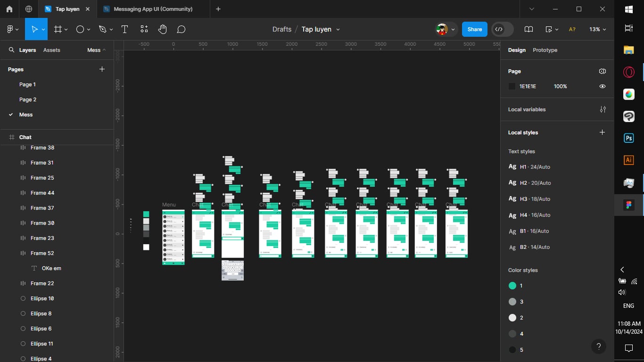644x362 pixels.
Task: Click the Share button
Action: click(474, 29)
